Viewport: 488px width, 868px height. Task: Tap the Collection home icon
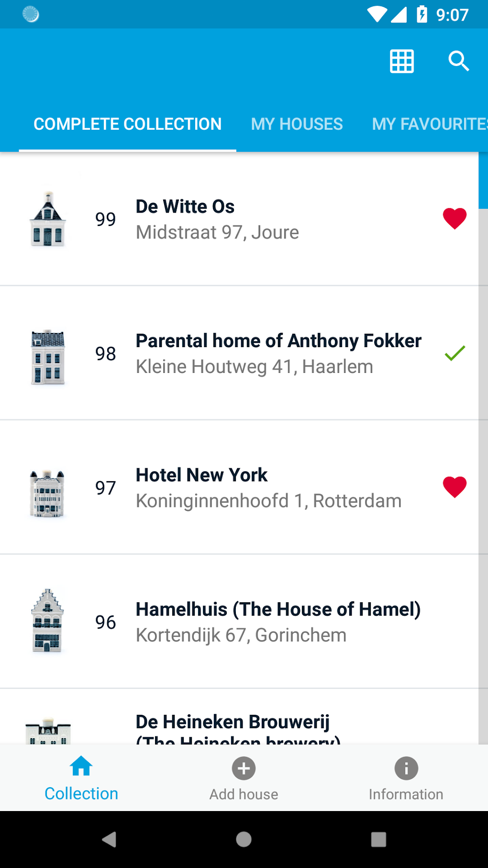81,766
